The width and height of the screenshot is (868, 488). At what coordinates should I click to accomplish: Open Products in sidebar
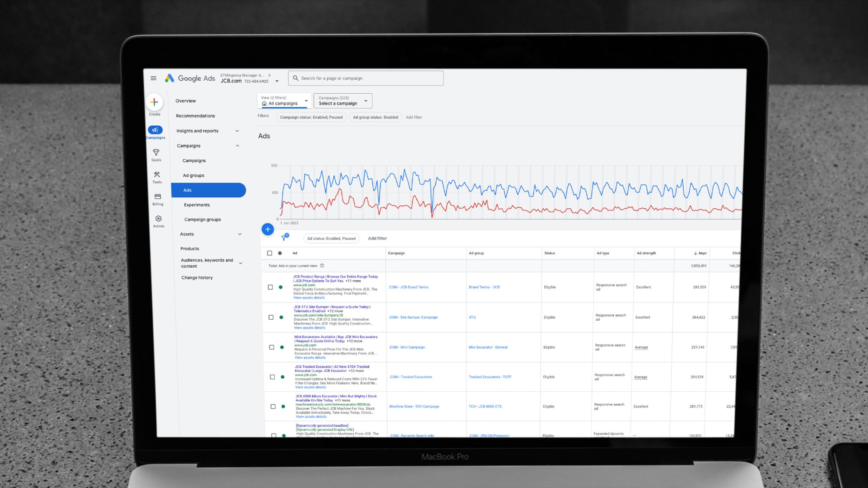point(190,249)
